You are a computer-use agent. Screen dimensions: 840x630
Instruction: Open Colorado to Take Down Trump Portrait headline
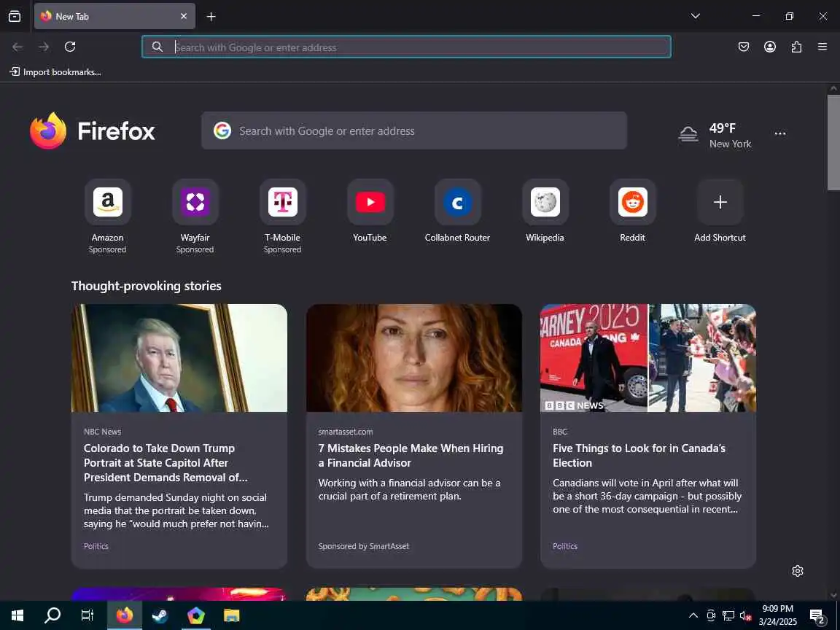pyautogui.click(x=166, y=463)
